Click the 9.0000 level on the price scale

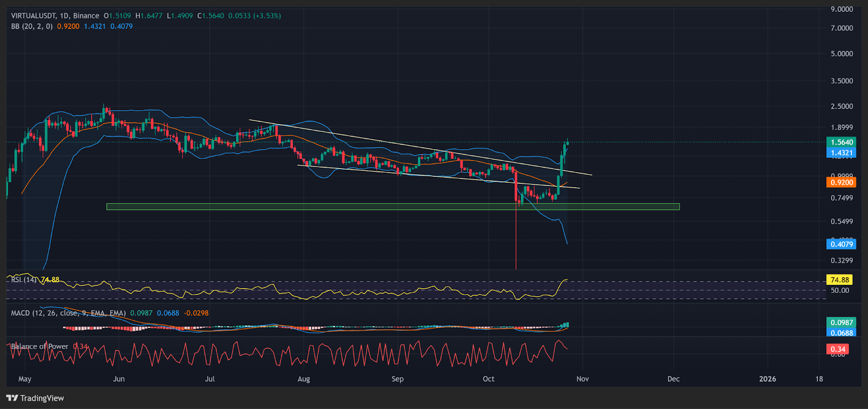[841, 9]
